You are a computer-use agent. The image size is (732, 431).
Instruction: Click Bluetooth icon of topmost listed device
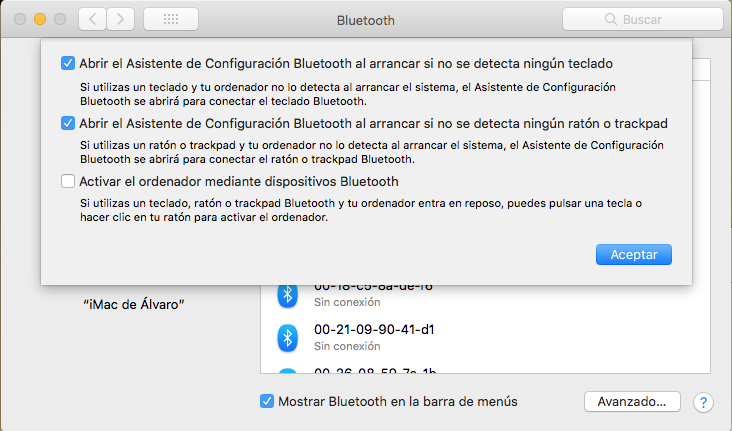[x=288, y=293]
